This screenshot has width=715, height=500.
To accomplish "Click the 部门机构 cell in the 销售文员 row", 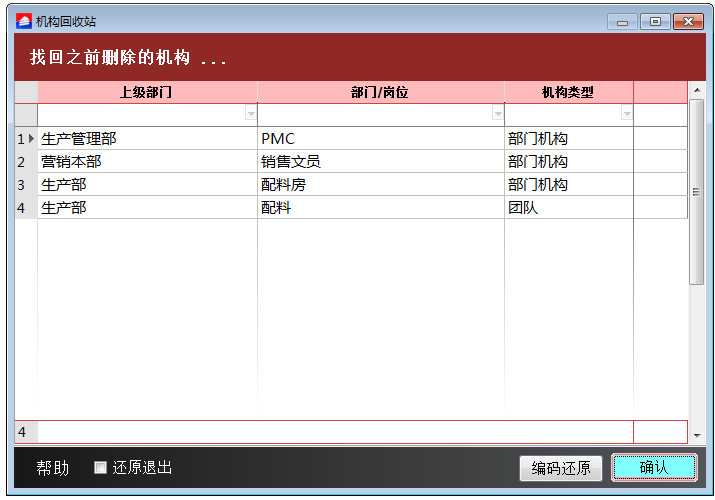I will 569,161.
